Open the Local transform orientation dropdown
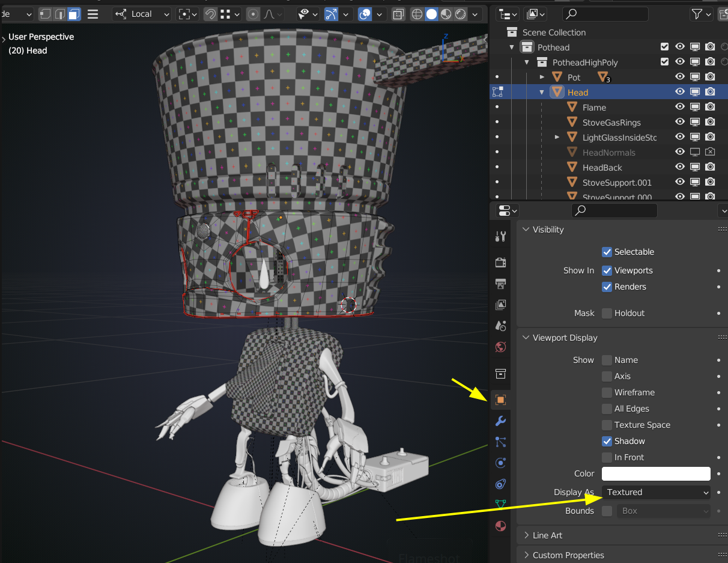728x563 pixels. [x=142, y=14]
